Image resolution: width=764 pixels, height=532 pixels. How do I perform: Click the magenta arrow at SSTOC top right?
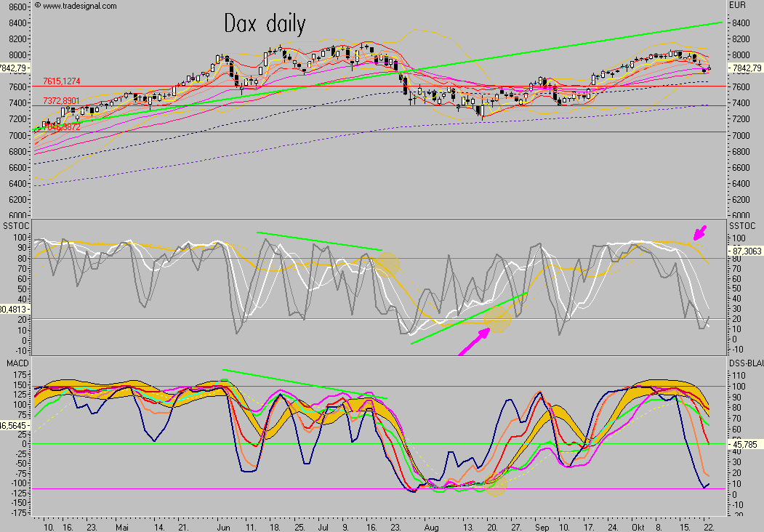[699, 233]
